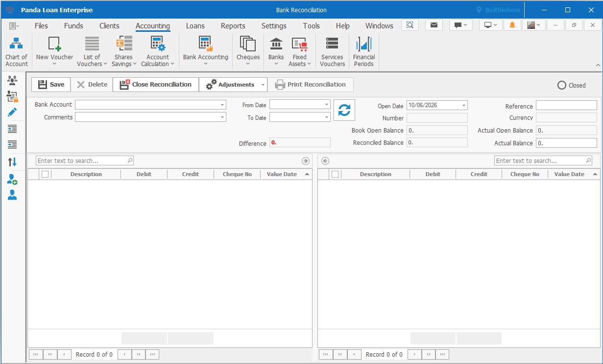603x364 pixels.
Task: Open the Loans menu
Action: [x=195, y=26]
